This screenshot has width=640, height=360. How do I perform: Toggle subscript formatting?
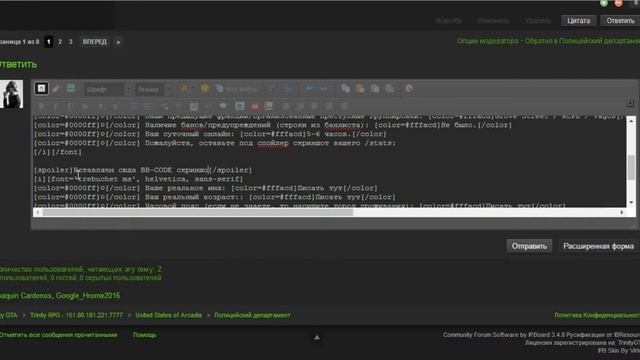[100, 107]
